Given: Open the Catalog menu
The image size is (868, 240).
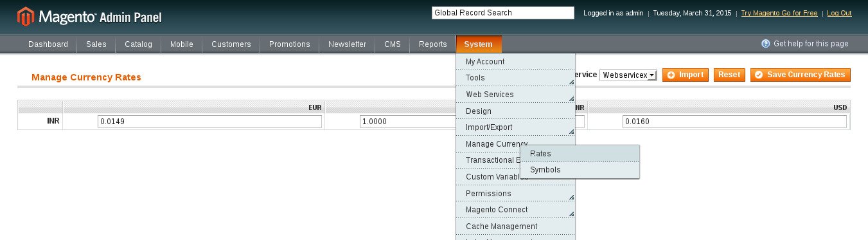Looking at the screenshot, I should [x=139, y=44].
